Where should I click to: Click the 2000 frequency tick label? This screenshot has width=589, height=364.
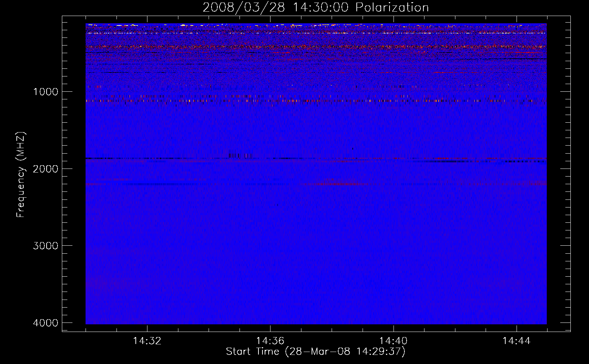tap(46, 169)
